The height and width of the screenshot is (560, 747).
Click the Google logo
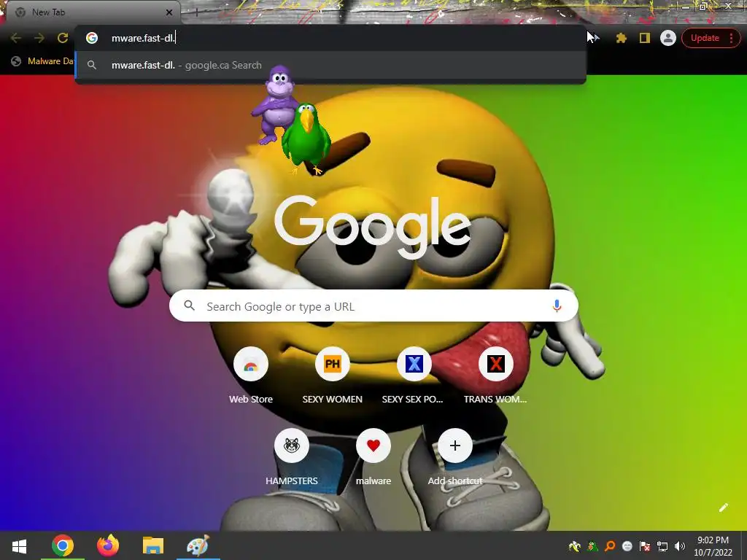(x=373, y=226)
